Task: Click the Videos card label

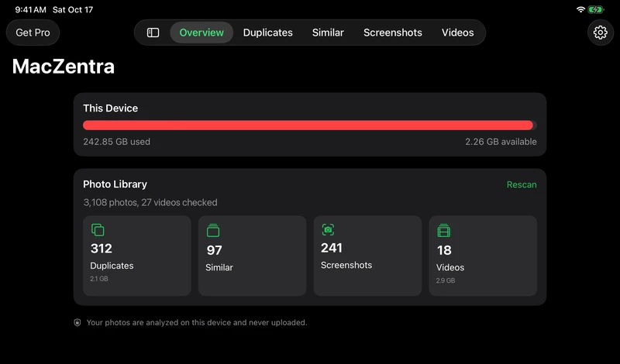Action: tap(450, 267)
